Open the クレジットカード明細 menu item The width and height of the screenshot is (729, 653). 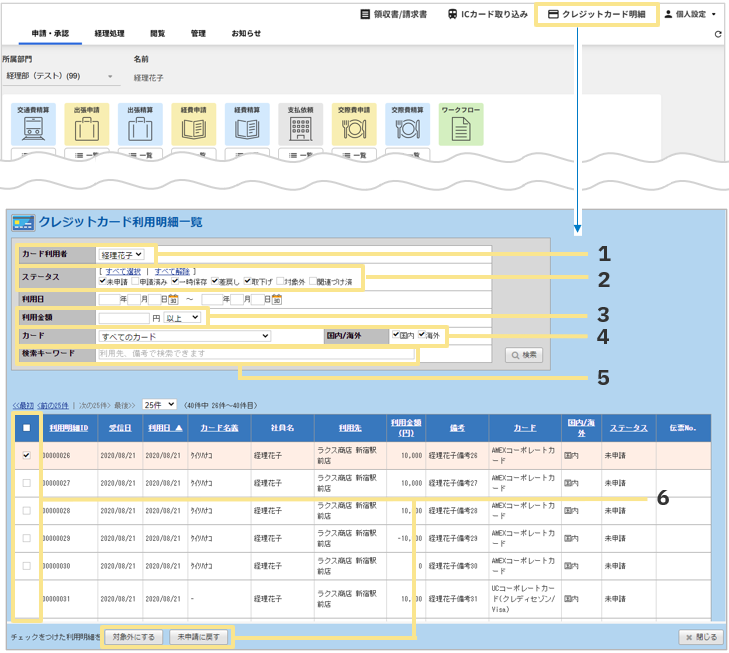[596, 15]
